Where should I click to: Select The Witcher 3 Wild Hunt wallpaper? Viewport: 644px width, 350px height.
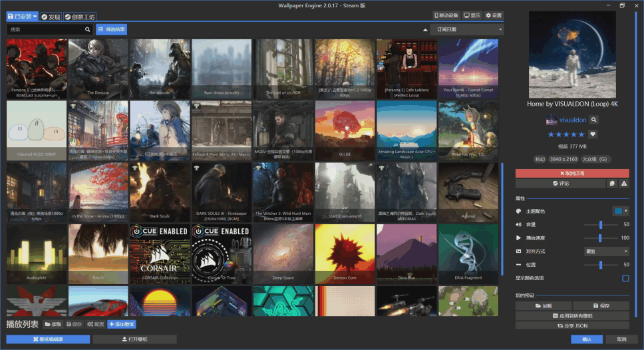[283, 192]
